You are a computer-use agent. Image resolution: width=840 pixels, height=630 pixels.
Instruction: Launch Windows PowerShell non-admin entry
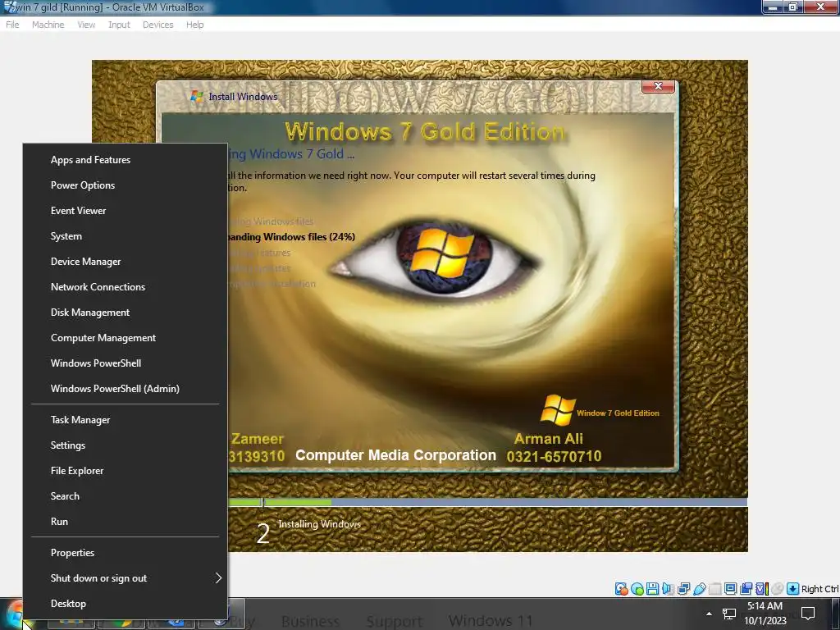[x=126, y=363]
